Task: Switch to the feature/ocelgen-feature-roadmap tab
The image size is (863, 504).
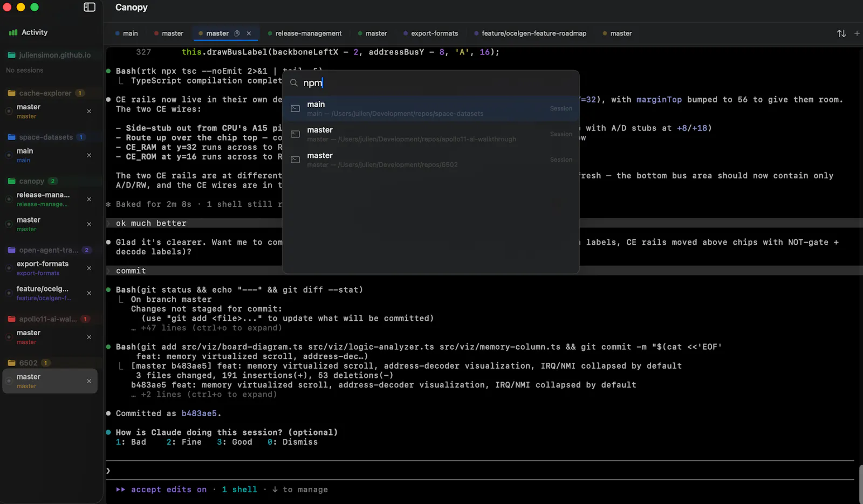Action: [x=530, y=33]
